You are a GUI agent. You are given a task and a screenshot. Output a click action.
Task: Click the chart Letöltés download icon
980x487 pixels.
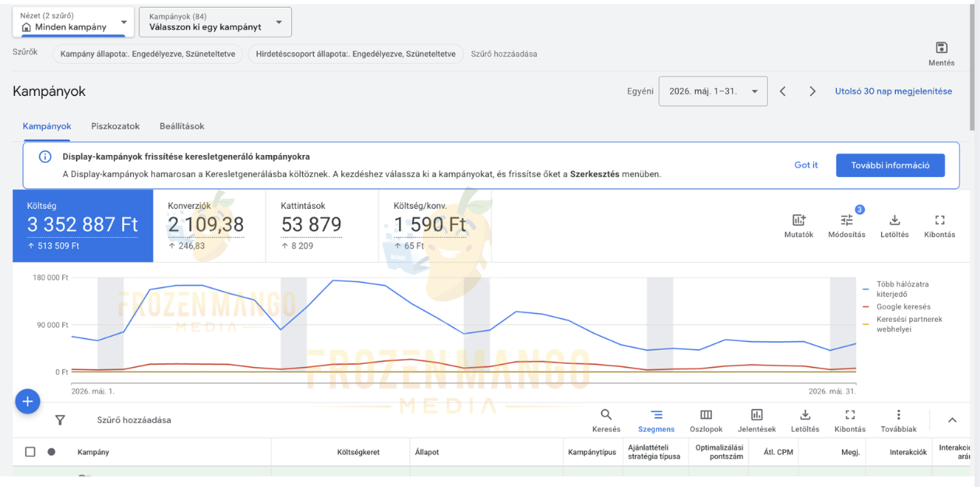point(894,221)
